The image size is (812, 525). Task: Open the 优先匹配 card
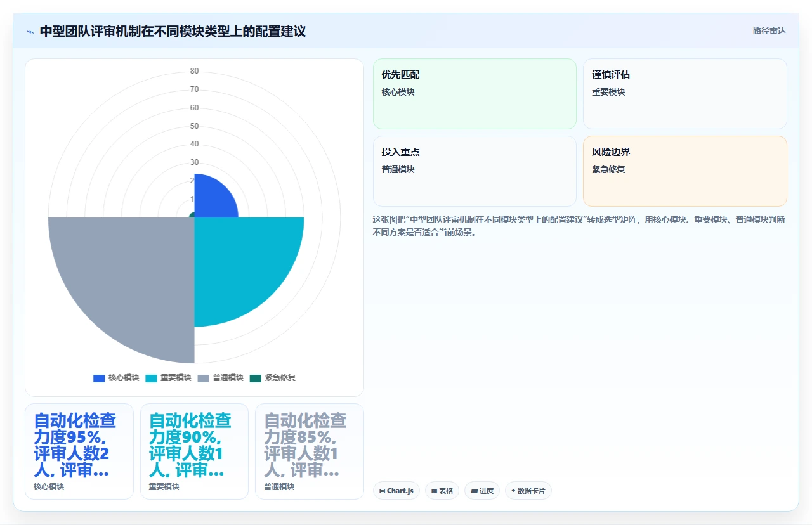coord(475,94)
